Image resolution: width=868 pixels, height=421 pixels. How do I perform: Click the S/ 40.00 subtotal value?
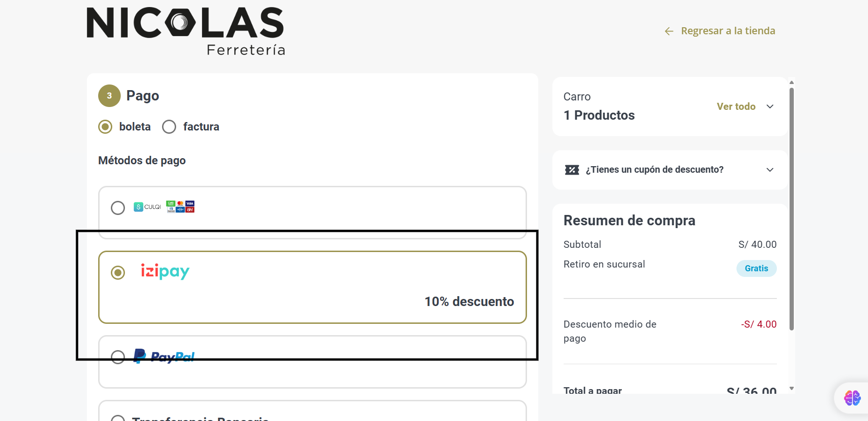click(x=757, y=245)
